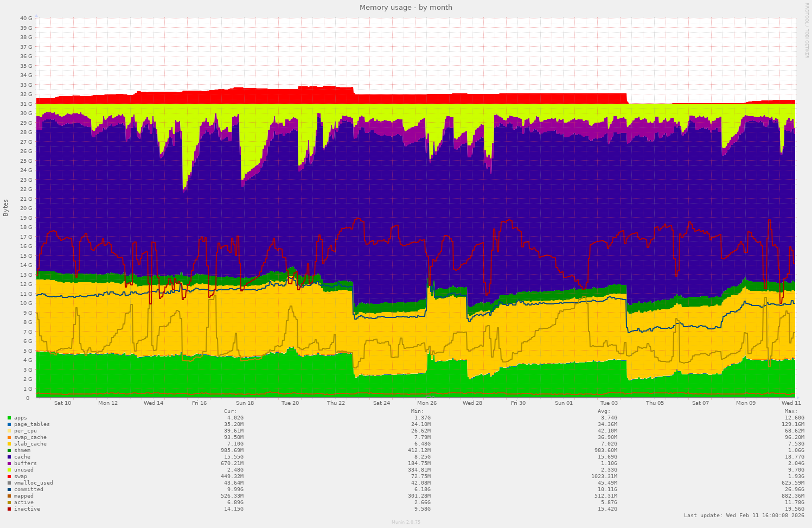Select the per_cpu legend icon
The image size is (812, 528).
pyautogui.click(x=9, y=430)
